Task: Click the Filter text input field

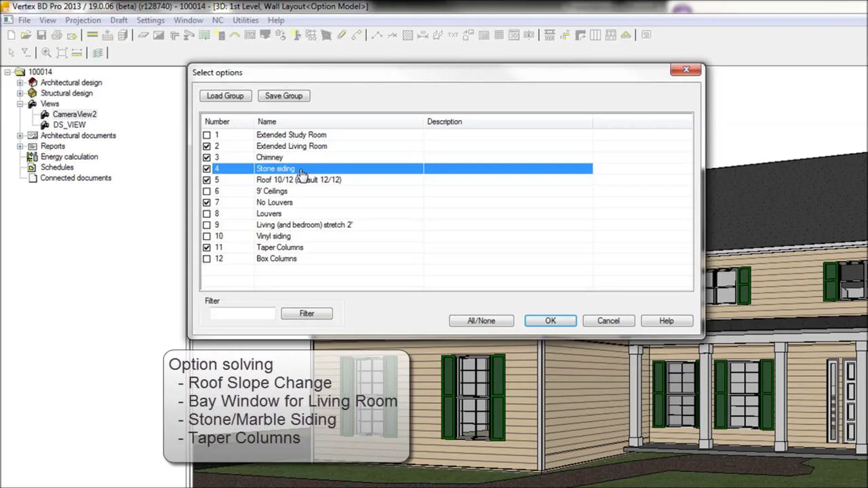Action: click(x=242, y=313)
